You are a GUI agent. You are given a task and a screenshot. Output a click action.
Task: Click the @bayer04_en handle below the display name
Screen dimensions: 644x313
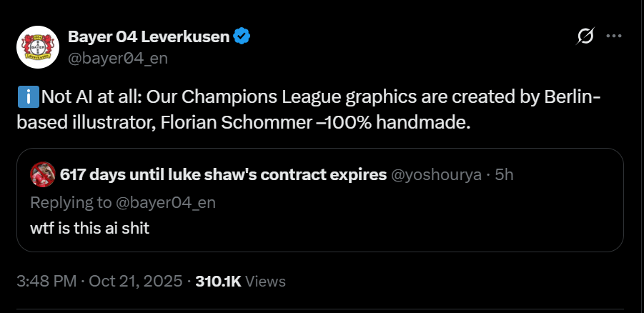(x=117, y=59)
